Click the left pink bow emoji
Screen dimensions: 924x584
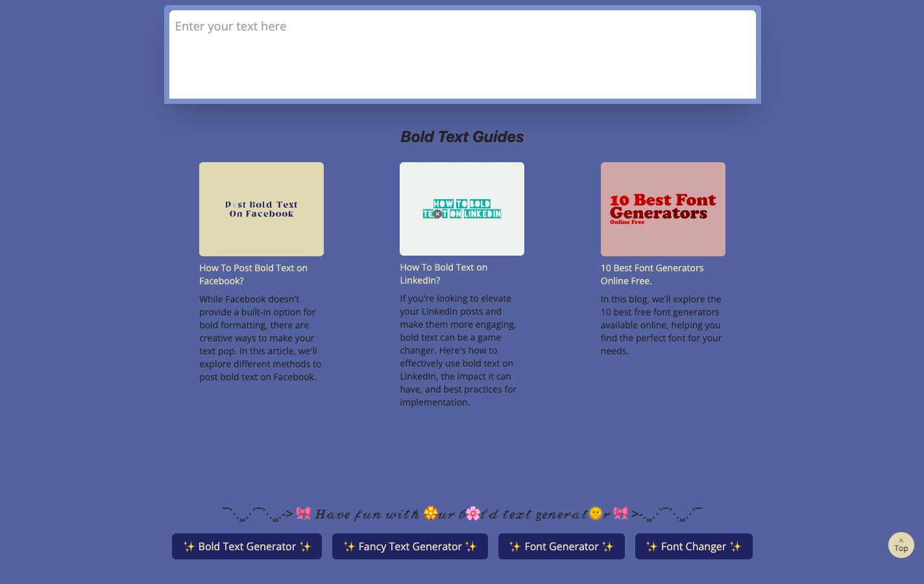tap(304, 513)
